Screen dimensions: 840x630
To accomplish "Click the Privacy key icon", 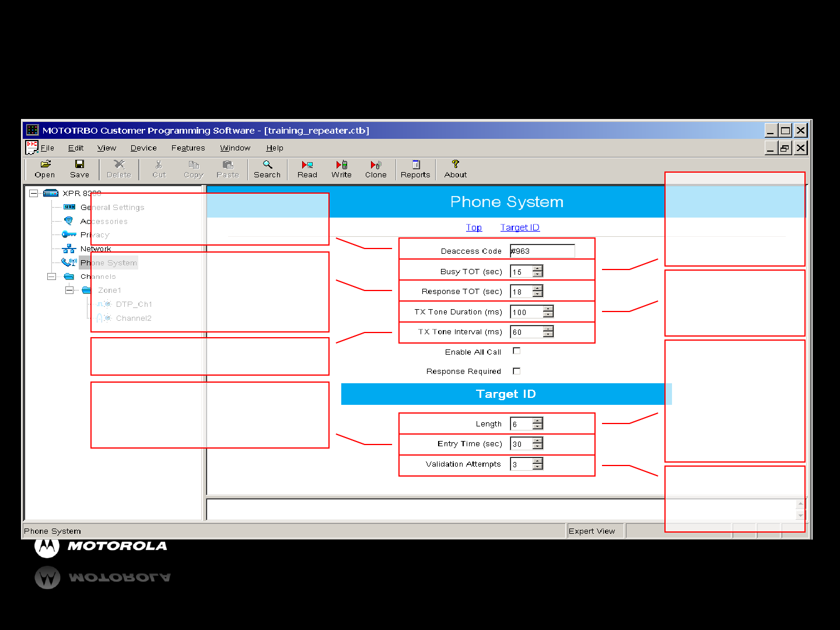I will (x=69, y=235).
